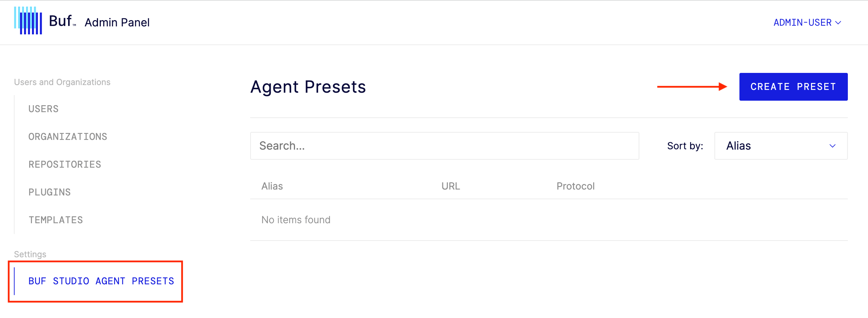Click the CREATE PRESET button
Viewport: 868px width, 318px height.
coord(793,86)
